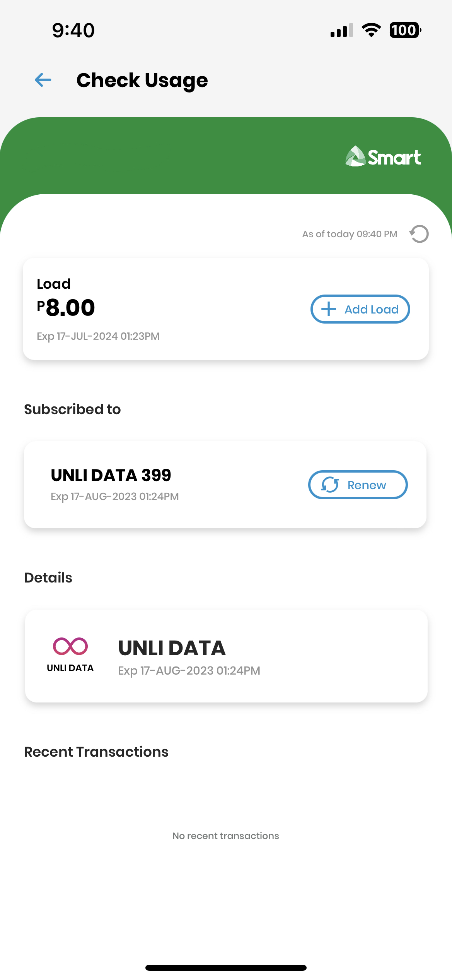Tap the Wi-Fi status icon
The width and height of the screenshot is (452, 980).
tap(371, 30)
